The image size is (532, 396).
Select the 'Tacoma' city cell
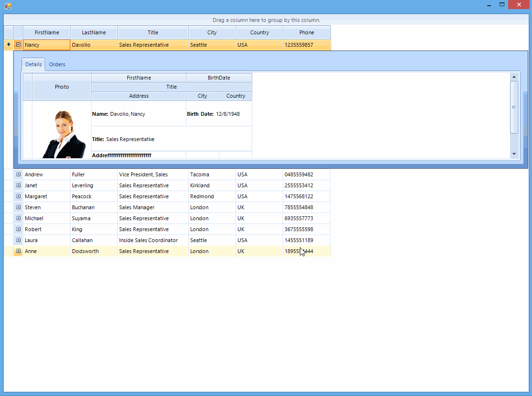[212, 174]
